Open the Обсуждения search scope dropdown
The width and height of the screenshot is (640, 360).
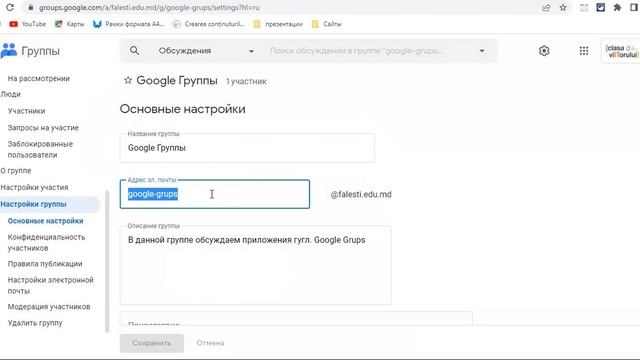206,51
